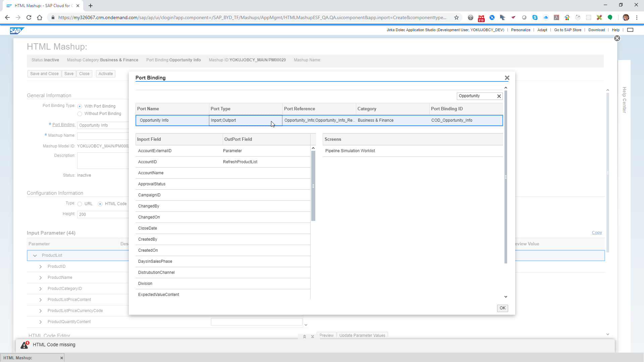Open the screen layout icon next to Help
644x362 pixels.
tap(630, 30)
